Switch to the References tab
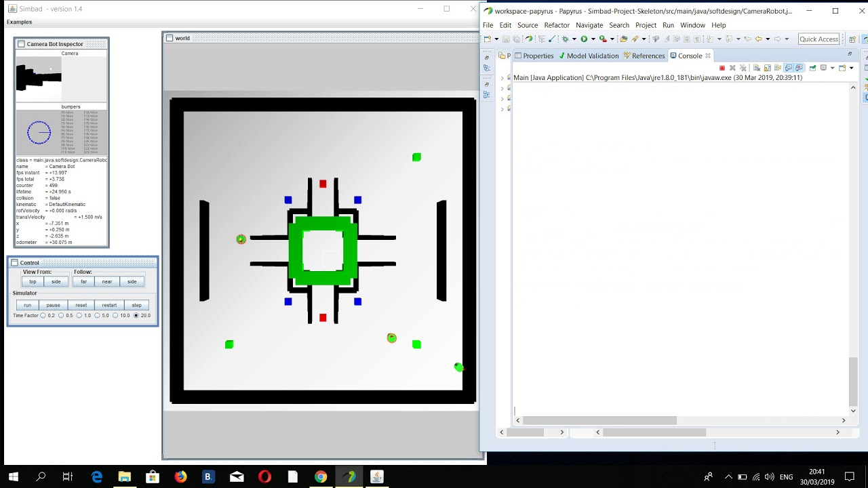Image resolution: width=868 pixels, height=488 pixels. coord(644,56)
